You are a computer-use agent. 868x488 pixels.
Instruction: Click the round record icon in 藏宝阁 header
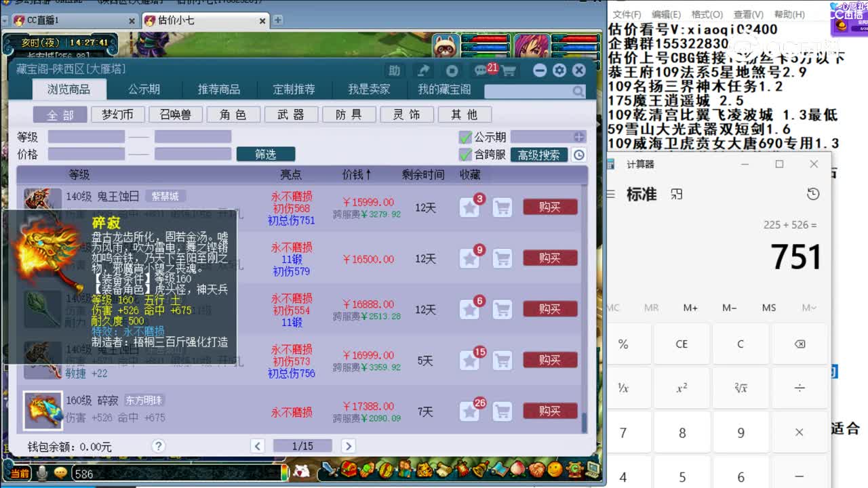click(x=452, y=70)
